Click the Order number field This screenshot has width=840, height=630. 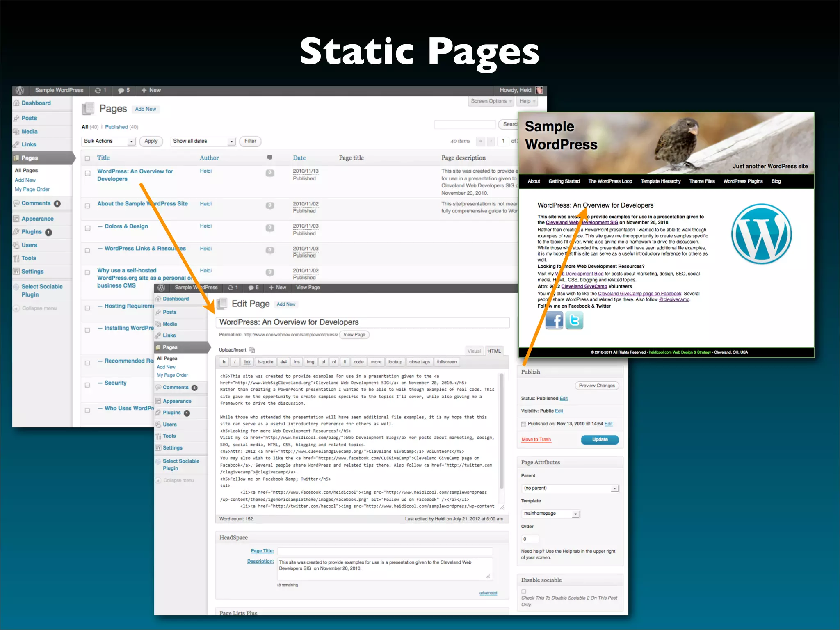tap(530, 539)
